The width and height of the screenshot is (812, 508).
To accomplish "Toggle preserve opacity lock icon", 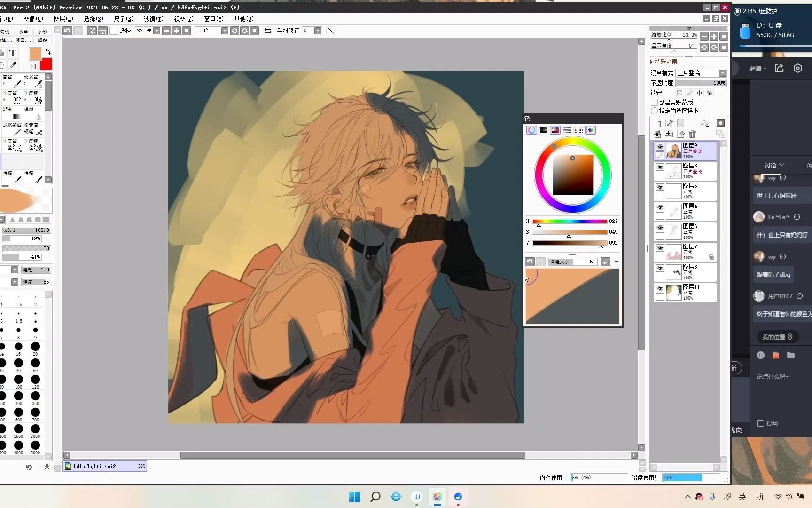I will click(679, 93).
